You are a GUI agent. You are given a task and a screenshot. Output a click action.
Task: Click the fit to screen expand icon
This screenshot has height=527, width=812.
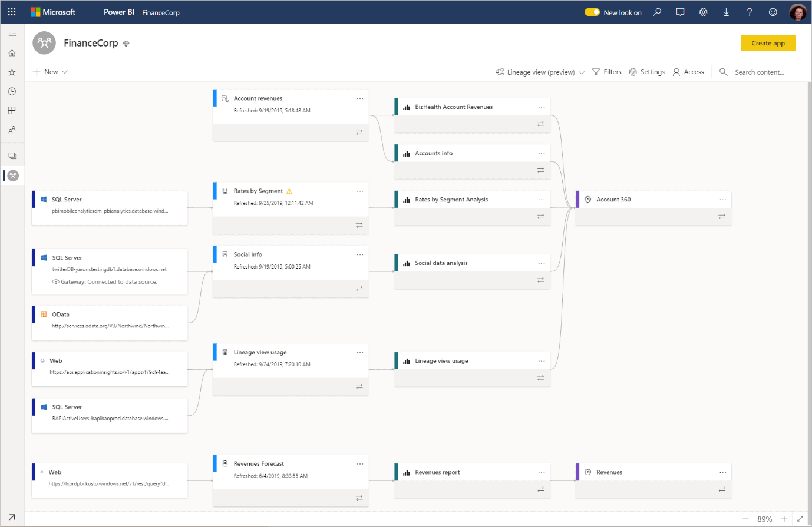(x=800, y=519)
